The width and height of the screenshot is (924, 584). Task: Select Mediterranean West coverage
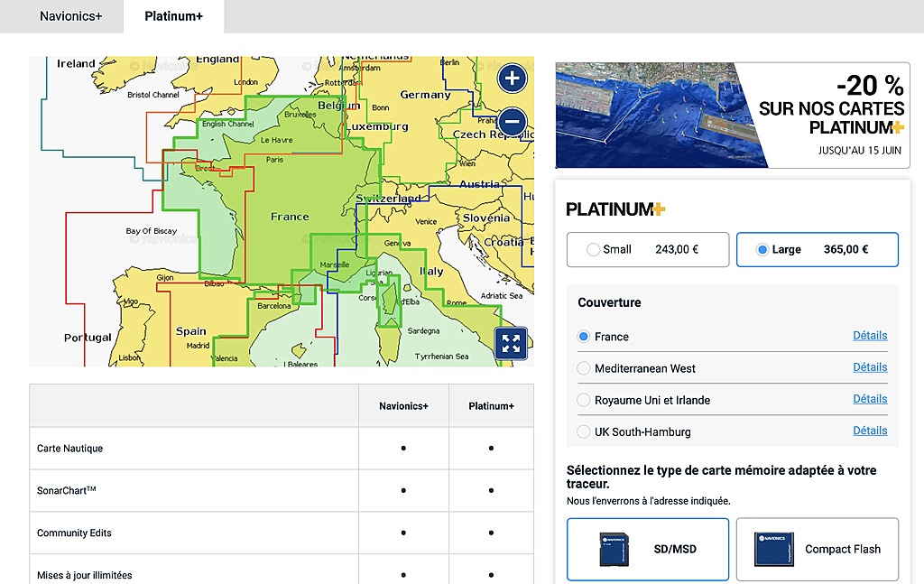[x=584, y=368]
